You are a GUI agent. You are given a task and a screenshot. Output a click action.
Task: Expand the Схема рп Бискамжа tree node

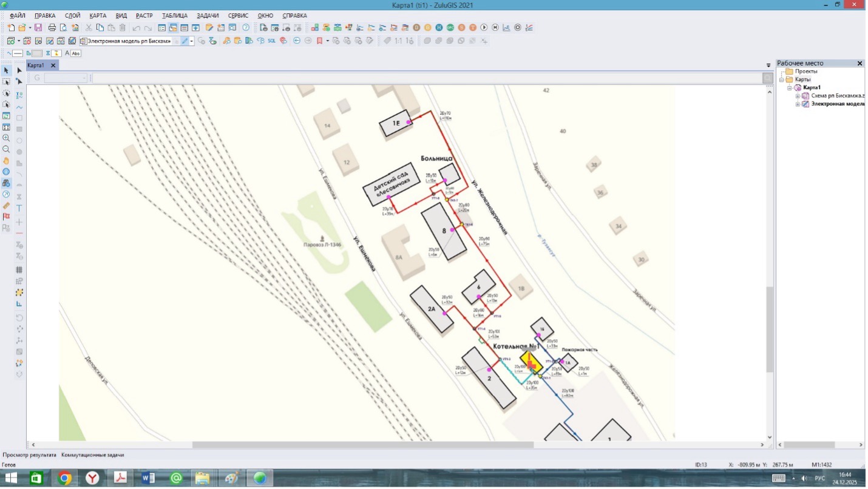(798, 96)
